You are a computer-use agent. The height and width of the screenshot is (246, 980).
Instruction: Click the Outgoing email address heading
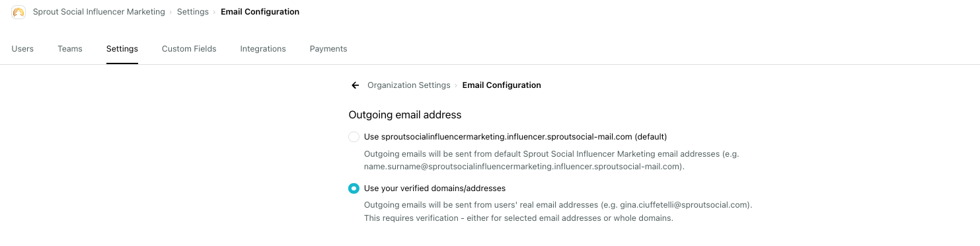click(x=405, y=115)
